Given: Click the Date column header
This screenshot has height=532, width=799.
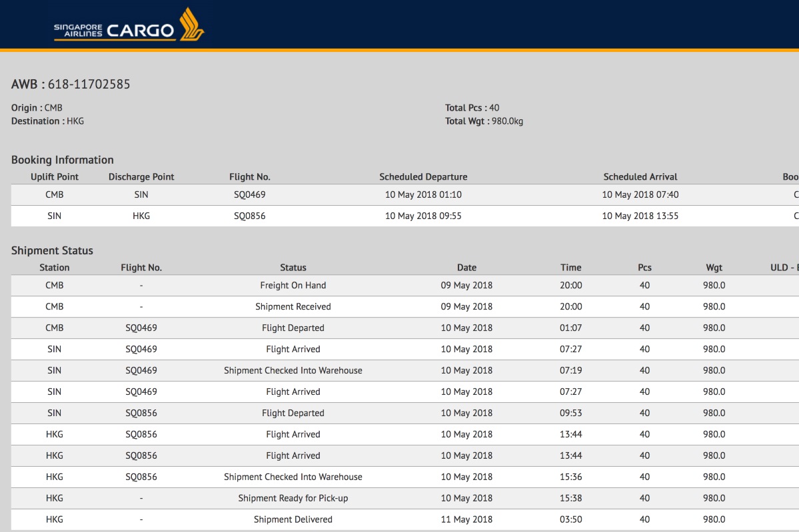Looking at the screenshot, I should coord(466,268).
